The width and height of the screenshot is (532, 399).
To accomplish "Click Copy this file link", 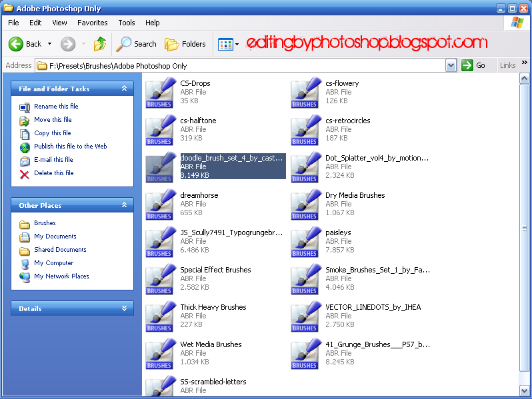I will pos(53,133).
